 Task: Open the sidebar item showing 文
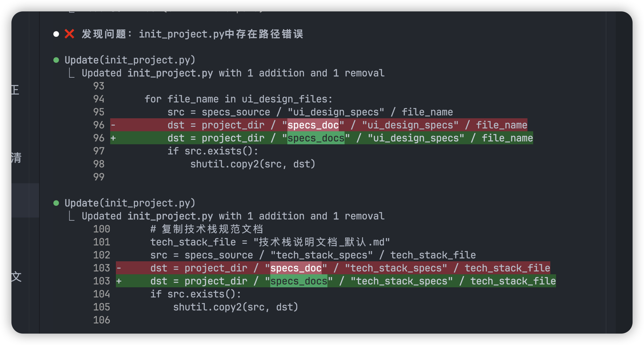[x=17, y=277]
